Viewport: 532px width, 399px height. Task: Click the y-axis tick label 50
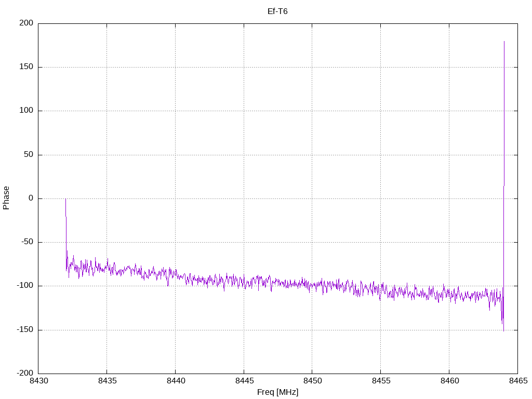[29, 154]
